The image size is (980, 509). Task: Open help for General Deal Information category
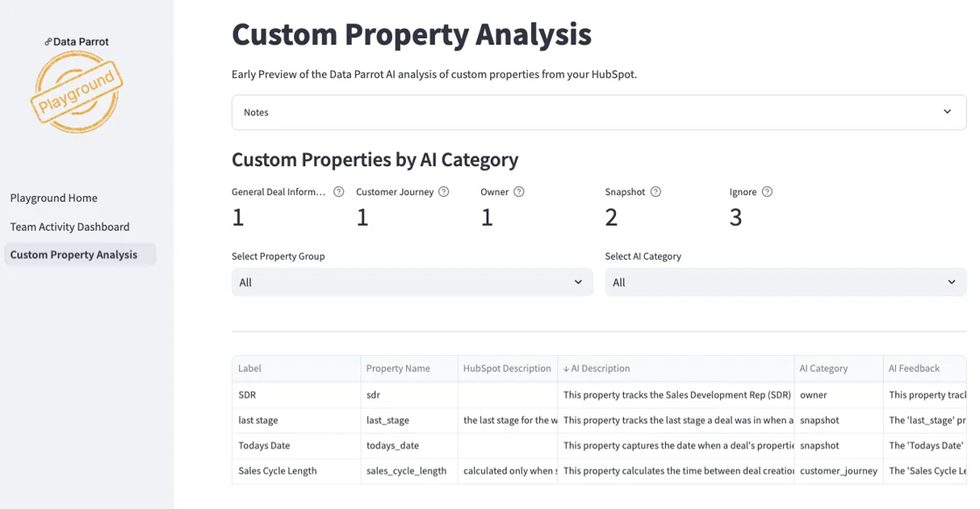click(x=338, y=192)
